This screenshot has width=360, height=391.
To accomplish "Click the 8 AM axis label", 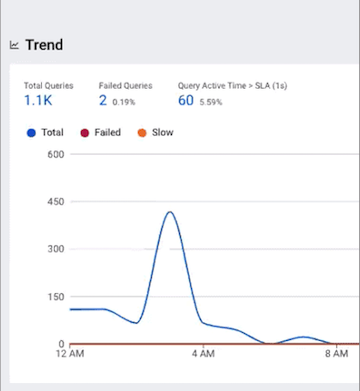I will 337,353.
